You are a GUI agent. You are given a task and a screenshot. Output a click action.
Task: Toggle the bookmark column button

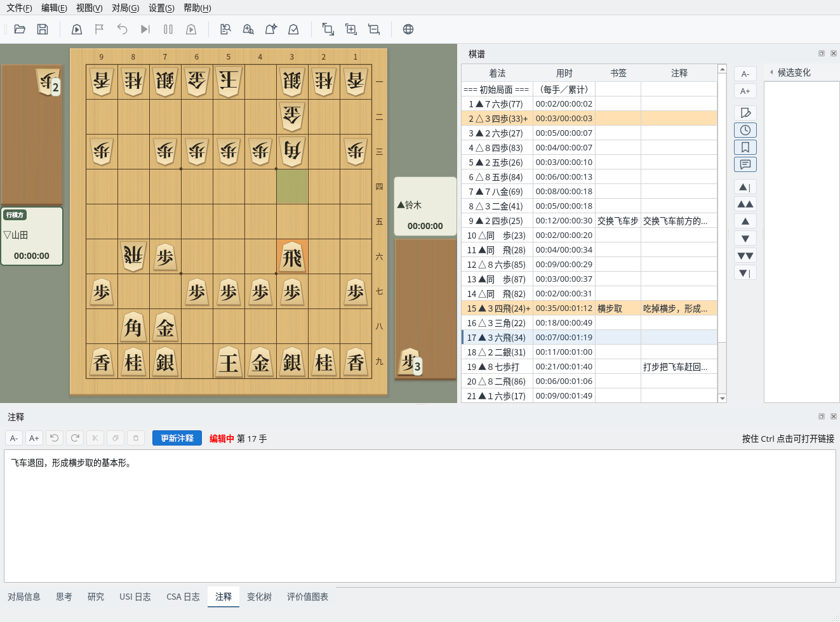click(x=745, y=147)
